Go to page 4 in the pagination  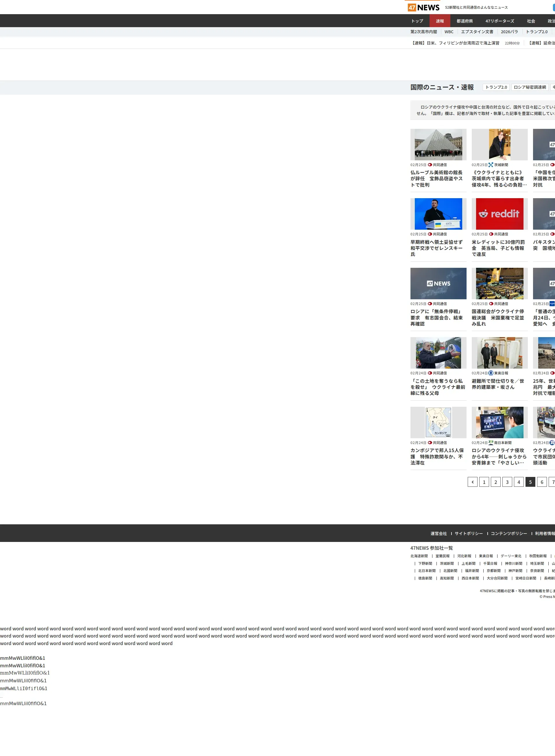(519, 482)
